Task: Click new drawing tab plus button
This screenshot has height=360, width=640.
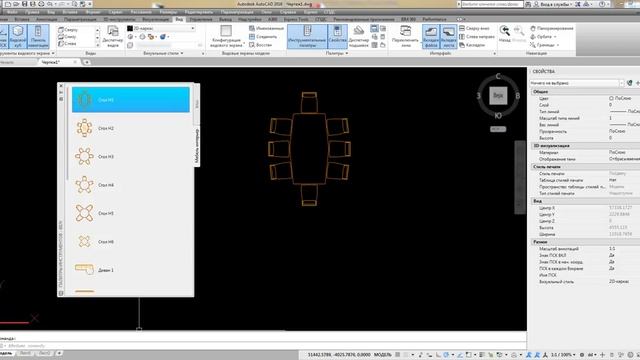Action: click(87, 62)
